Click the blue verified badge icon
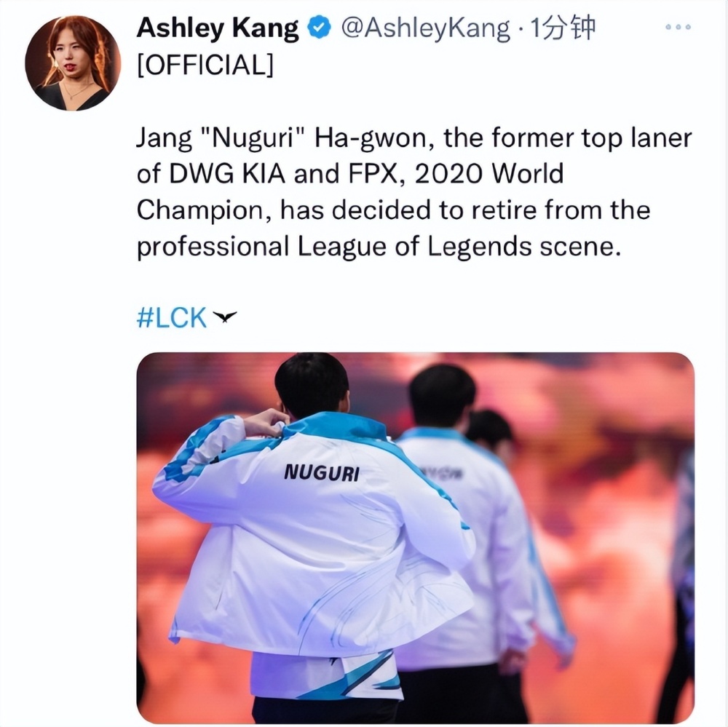Screen dimensions: 728x727 pyautogui.click(x=319, y=28)
